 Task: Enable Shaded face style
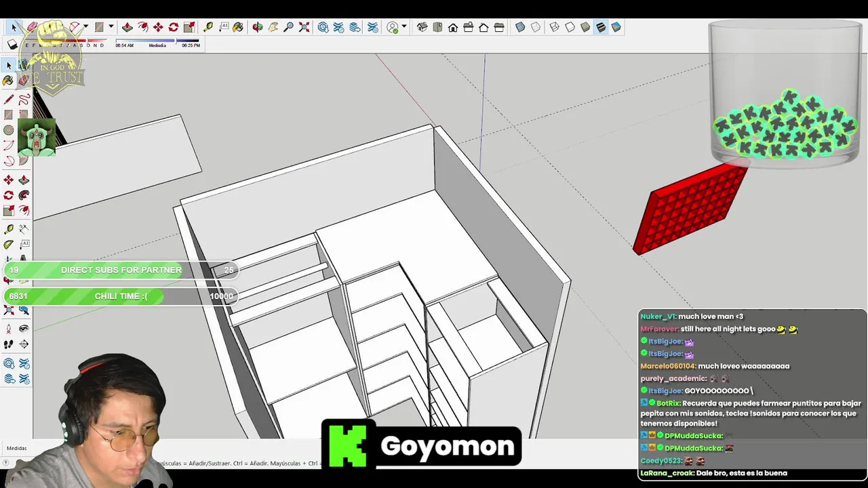pyautogui.click(x=585, y=27)
